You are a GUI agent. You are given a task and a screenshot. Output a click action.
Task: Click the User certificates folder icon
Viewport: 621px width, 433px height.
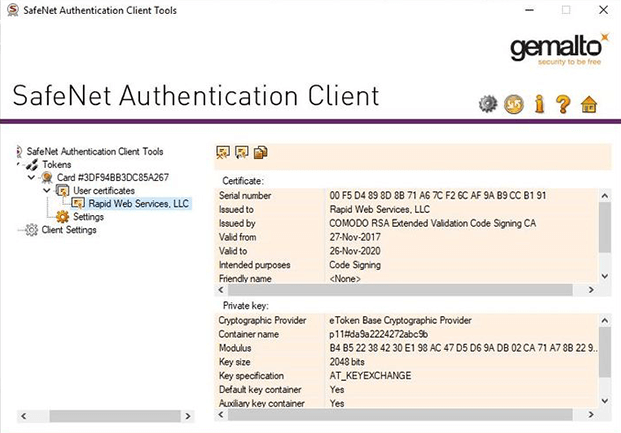(62, 191)
